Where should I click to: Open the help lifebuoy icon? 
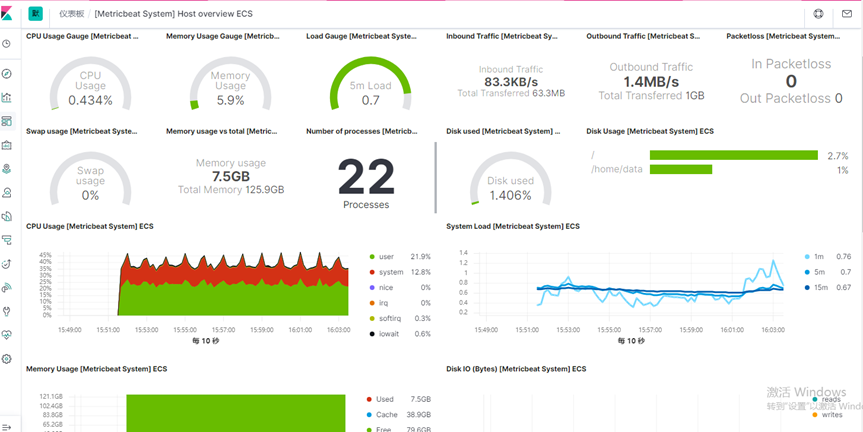[818, 14]
